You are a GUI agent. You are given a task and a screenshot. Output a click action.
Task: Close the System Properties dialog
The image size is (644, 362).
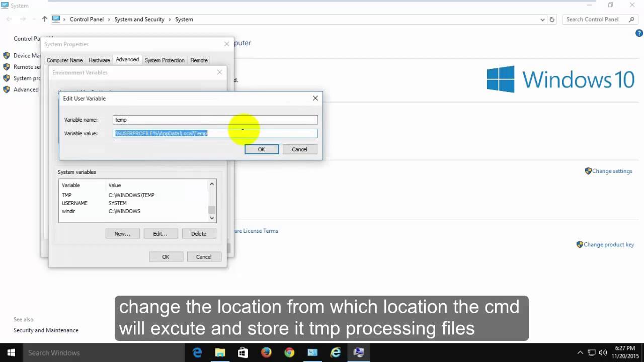click(x=226, y=44)
